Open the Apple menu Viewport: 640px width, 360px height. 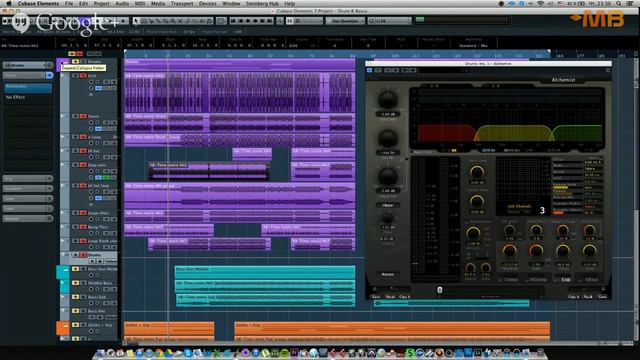[x=9, y=3]
